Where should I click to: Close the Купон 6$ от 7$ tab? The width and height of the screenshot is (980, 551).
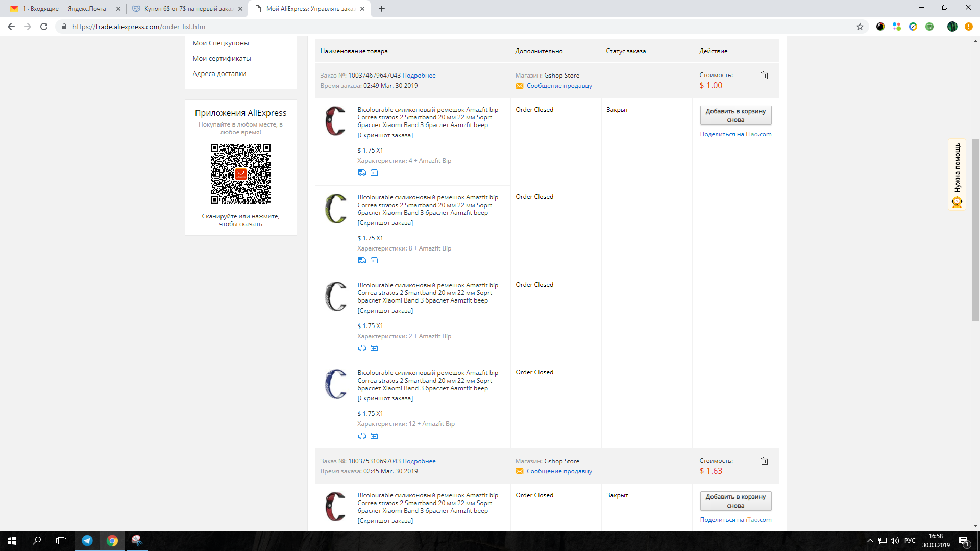[x=240, y=9]
